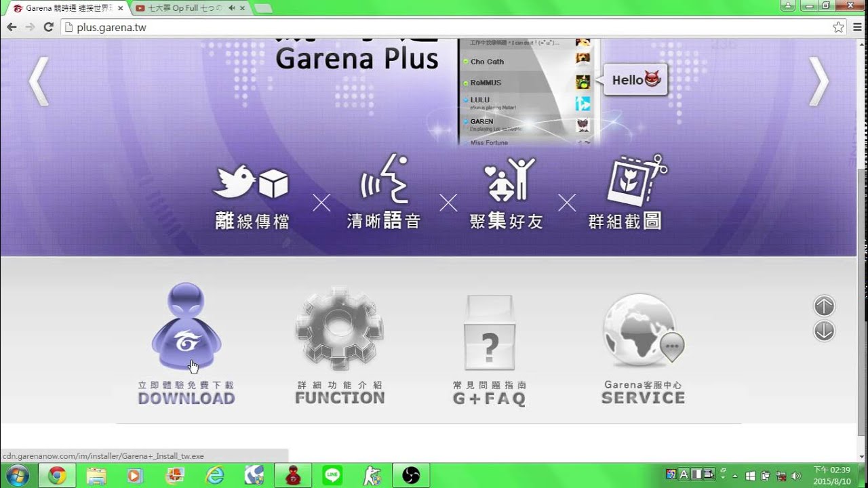Switch to the 七大罪 Op Full YouTube tab

point(189,8)
